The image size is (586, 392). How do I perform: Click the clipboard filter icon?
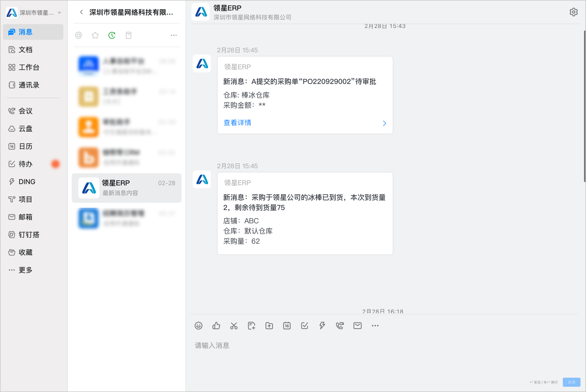(129, 35)
